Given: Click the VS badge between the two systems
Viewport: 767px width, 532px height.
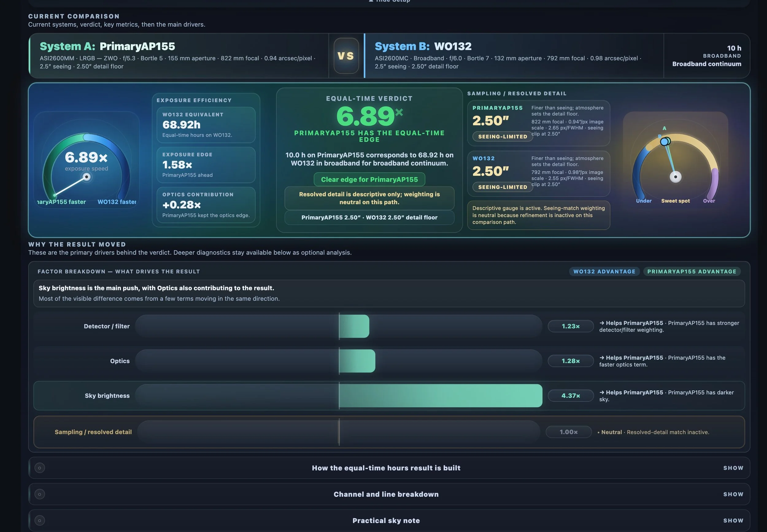Looking at the screenshot, I should (346, 56).
